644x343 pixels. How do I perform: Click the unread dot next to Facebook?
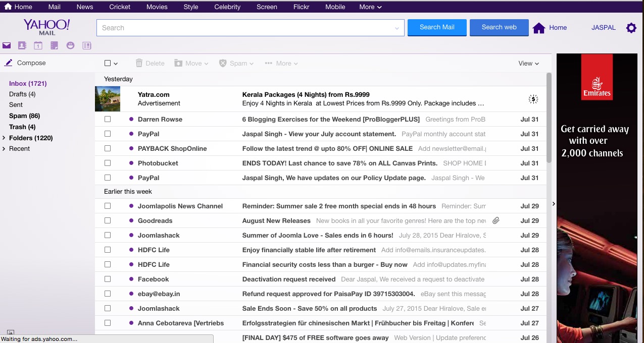pyautogui.click(x=131, y=279)
